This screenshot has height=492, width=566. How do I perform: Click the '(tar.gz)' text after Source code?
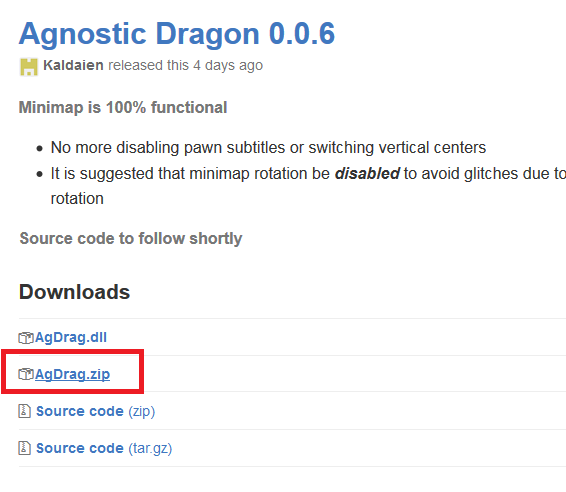(150, 448)
